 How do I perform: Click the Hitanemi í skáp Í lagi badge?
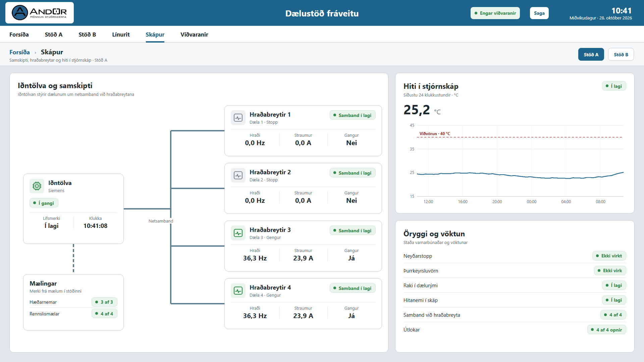(x=614, y=300)
